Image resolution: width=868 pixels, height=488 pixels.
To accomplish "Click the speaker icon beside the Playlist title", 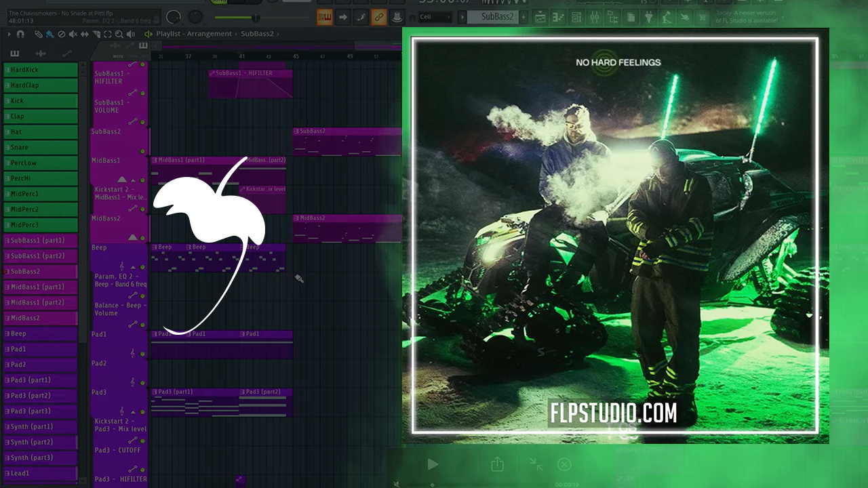I will (149, 34).
